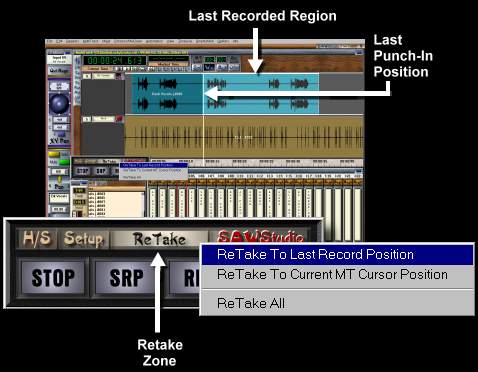Click the round blue pan ball control
This screenshot has width=478, height=372.
pyautogui.click(x=59, y=104)
